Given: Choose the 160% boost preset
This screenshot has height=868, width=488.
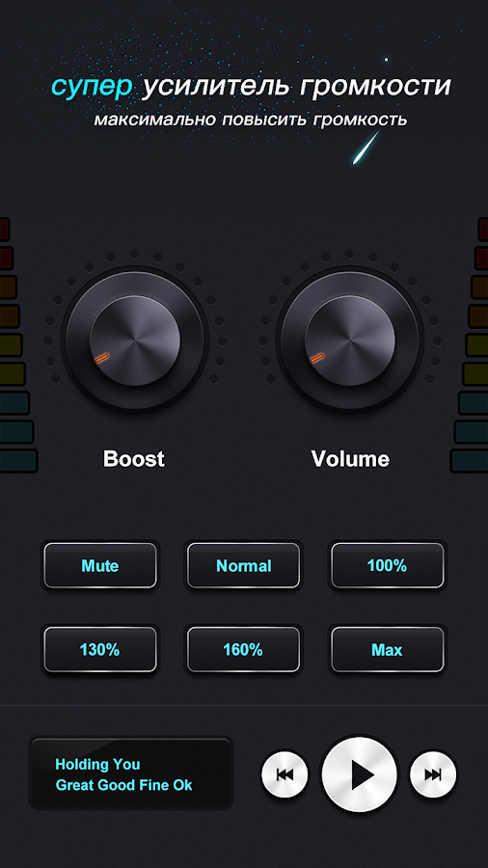Looking at the screenshot, I should pos(243,649).
